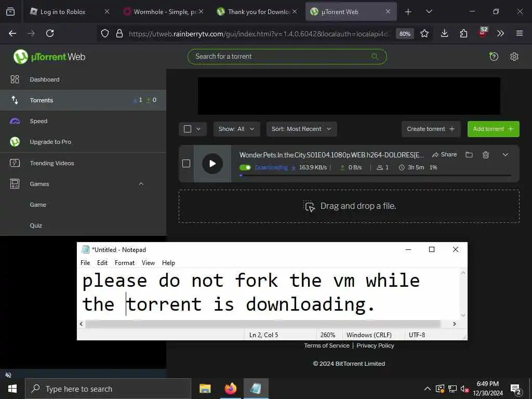Click the Wonder Pets download progress bar
This screenshot has width=532, height=399.
pos(376,176)
